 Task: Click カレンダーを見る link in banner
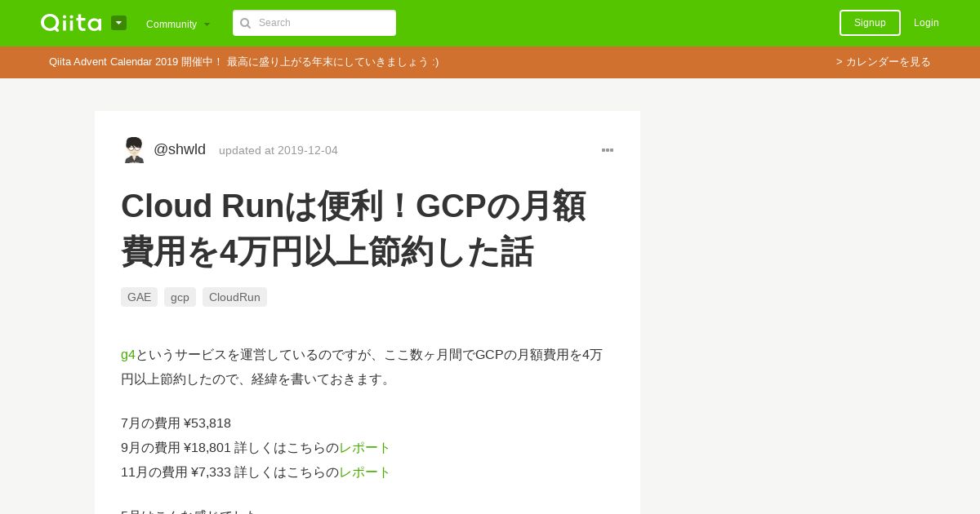point(884,62)
